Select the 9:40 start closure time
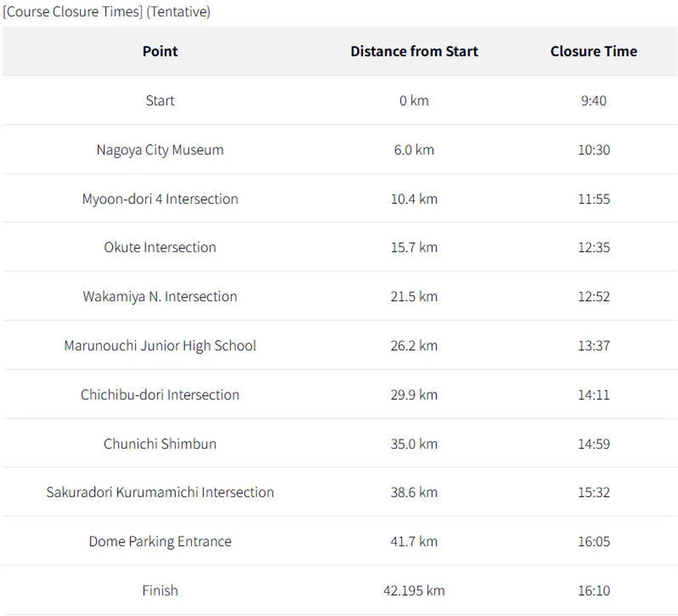This screenshot has width=678, height=616. [x=594, y=100]
